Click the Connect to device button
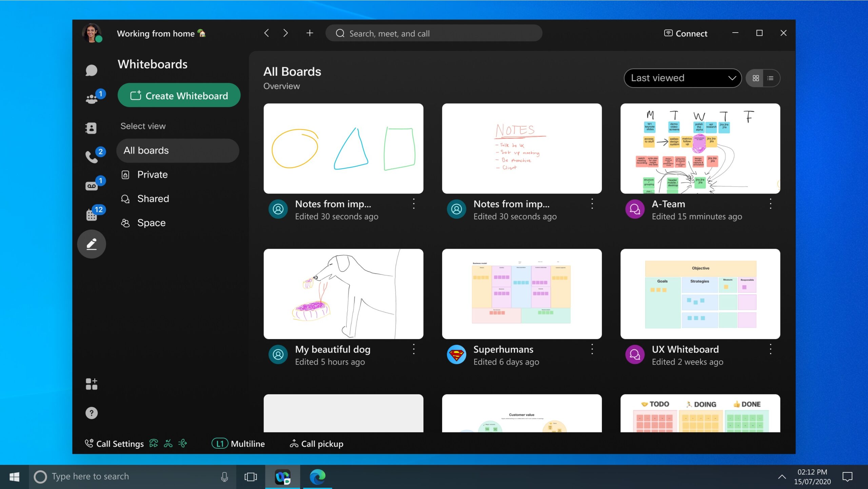The image size is (868, 489). (x=686, y=33)
